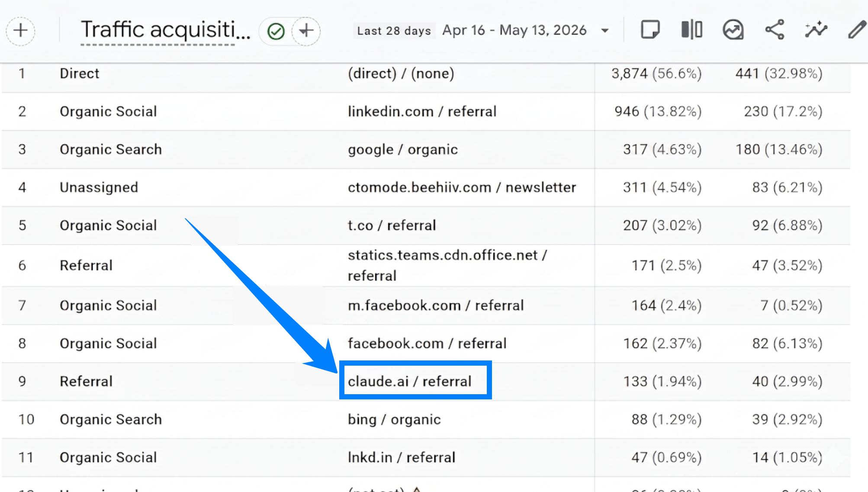Select the google / organic cell
This screenshot has height=492, width=868.
pyautogui.click(x=403, y=150)
